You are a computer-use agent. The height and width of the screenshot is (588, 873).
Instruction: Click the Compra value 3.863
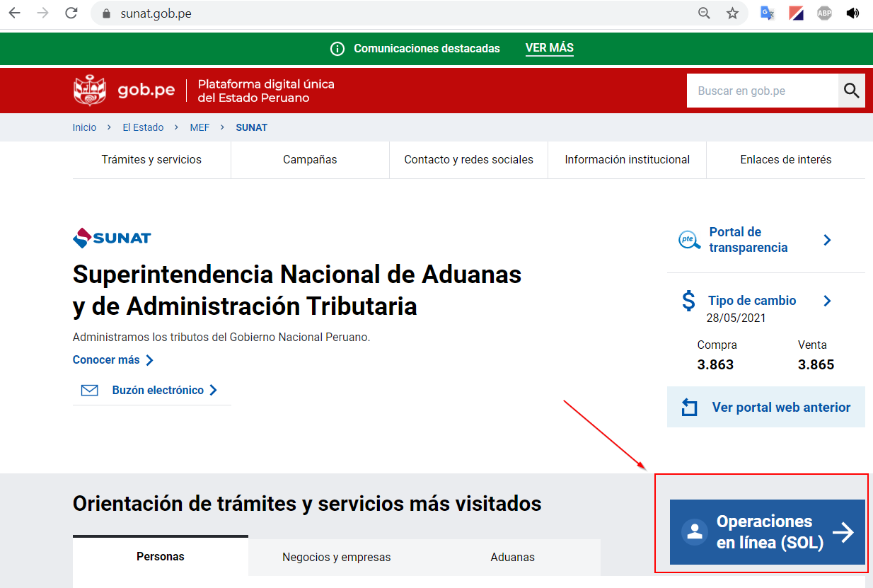tap(715, 365)
